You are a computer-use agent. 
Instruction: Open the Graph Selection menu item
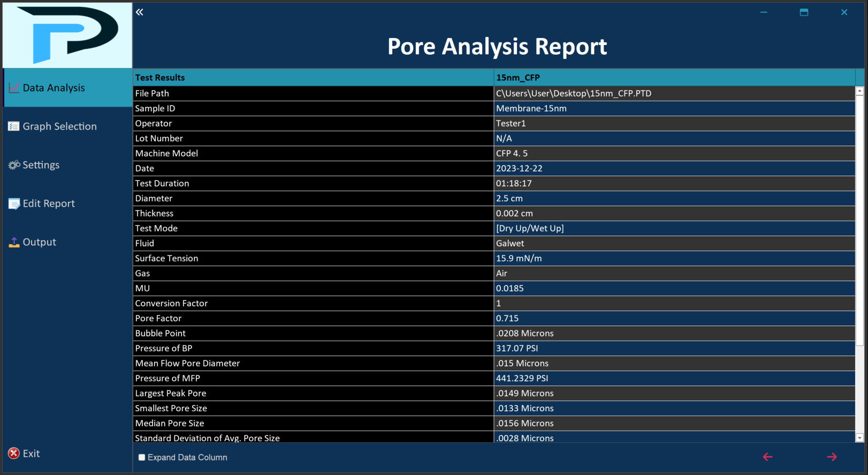point(59,126)
